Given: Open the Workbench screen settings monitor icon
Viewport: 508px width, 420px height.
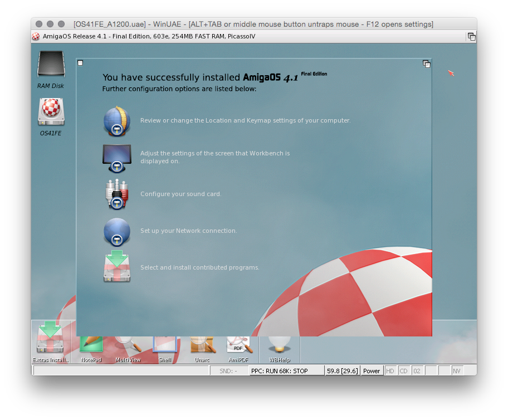Looking at the screenshot, I should [x=117, y=158].
